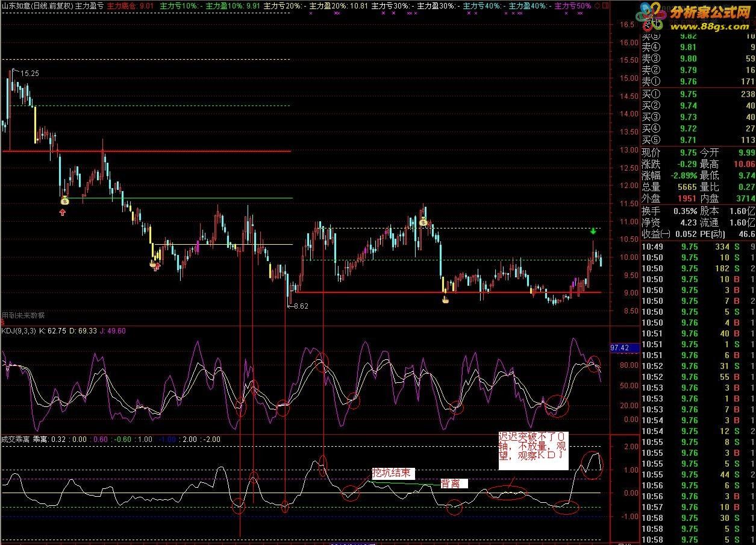Click the square icon at indicator header end
The width and height of the screenshot is (756, 545).
(605, 5)
